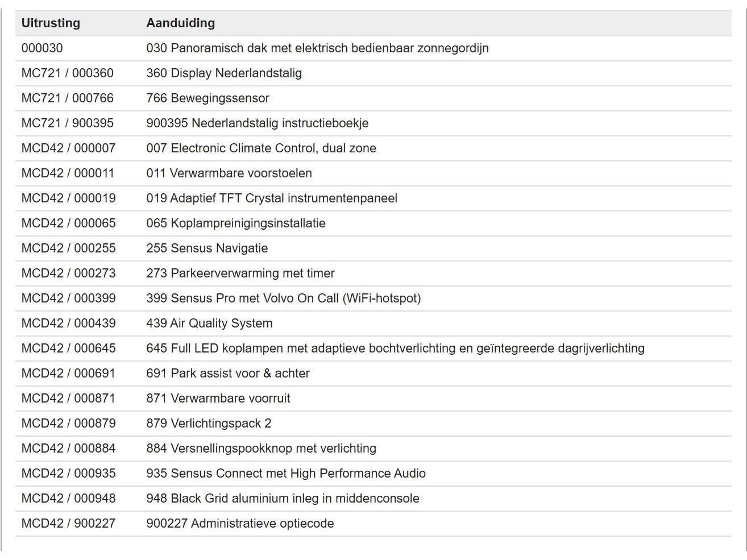
Task: Click the Electronic Climate Control row
Action: [x=373, y=148]
